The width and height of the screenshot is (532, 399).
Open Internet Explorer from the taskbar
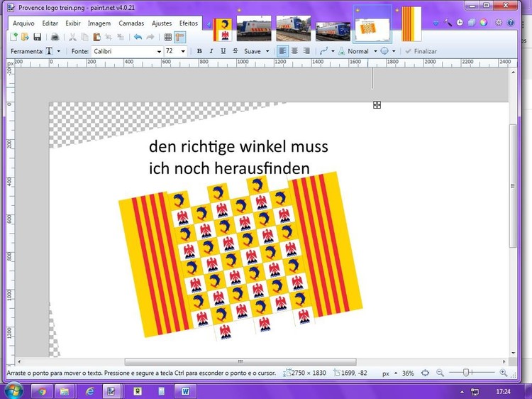[89, 391]
